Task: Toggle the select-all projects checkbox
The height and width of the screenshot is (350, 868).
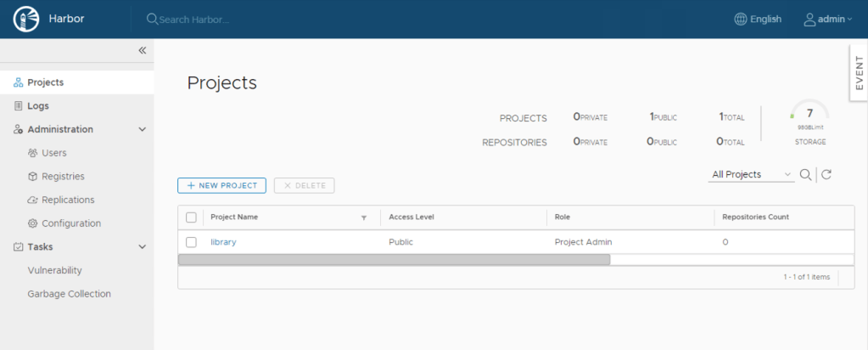Action: [x=191, y=217]
